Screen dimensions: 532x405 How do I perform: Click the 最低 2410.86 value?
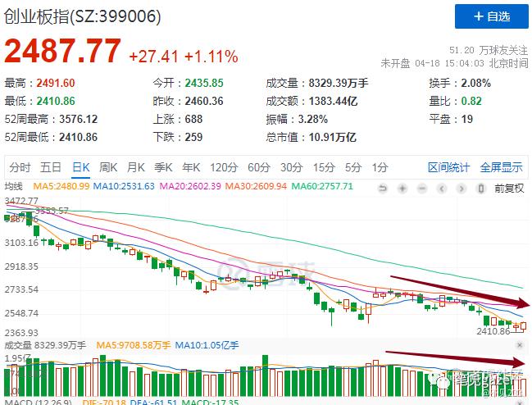tap(56, 101)
